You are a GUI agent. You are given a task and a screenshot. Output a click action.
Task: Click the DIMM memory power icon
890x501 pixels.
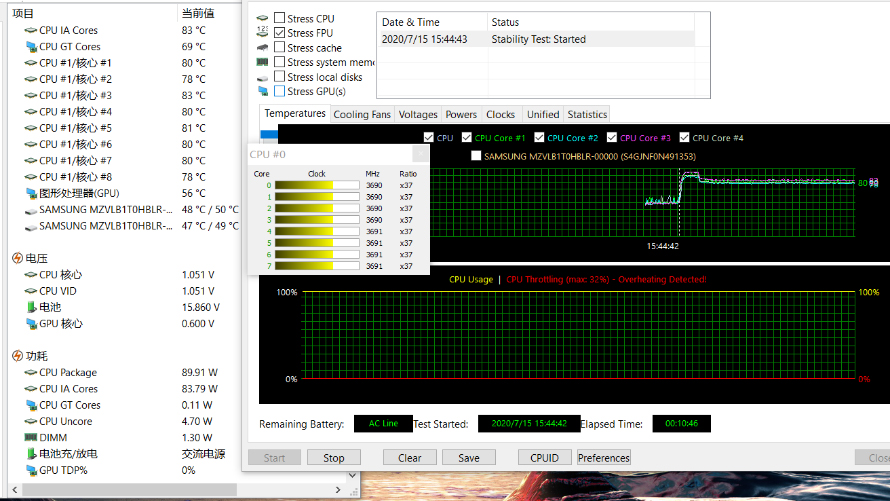pyautogui.click(x=31, y=437)
